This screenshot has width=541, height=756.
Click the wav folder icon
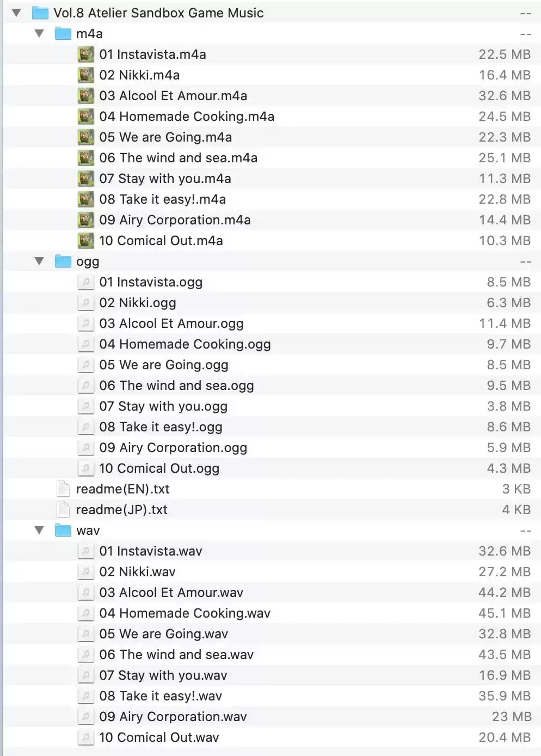click(63, 531)
